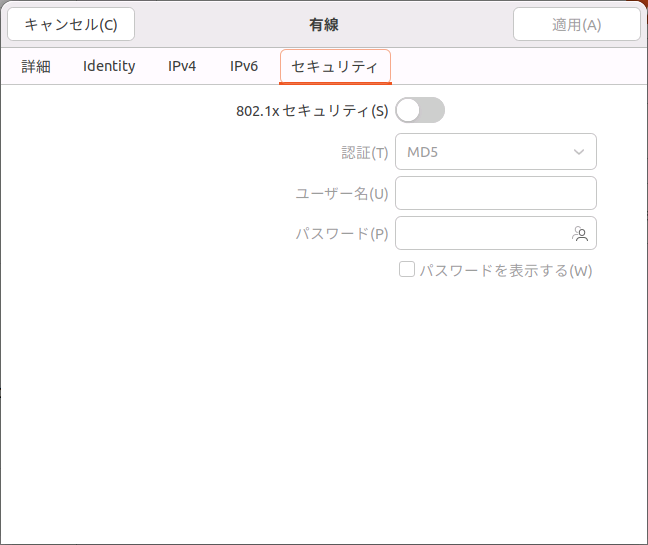Switch to the Identity tab
Viewport: 648px width, 545px height.
(109, 66)
